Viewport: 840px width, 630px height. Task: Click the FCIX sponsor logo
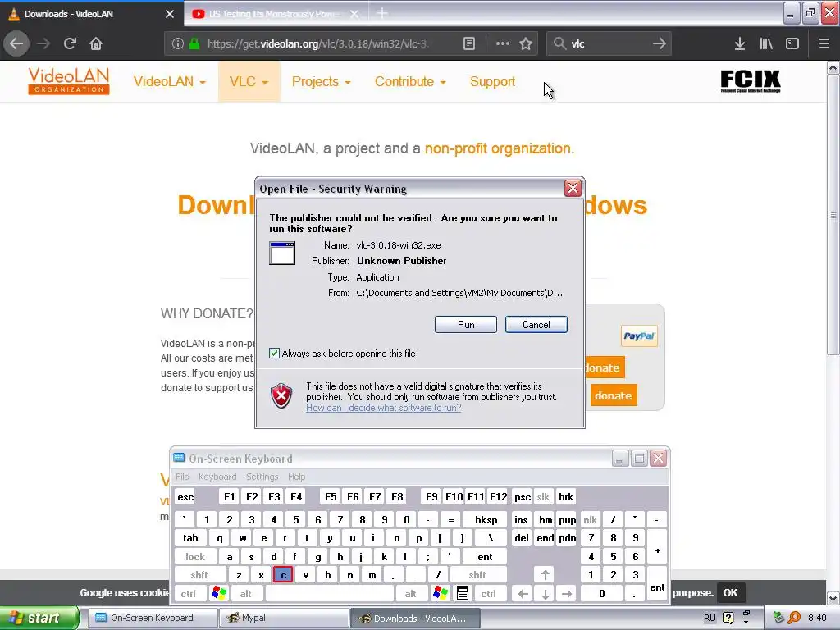(x=750, y=81)
